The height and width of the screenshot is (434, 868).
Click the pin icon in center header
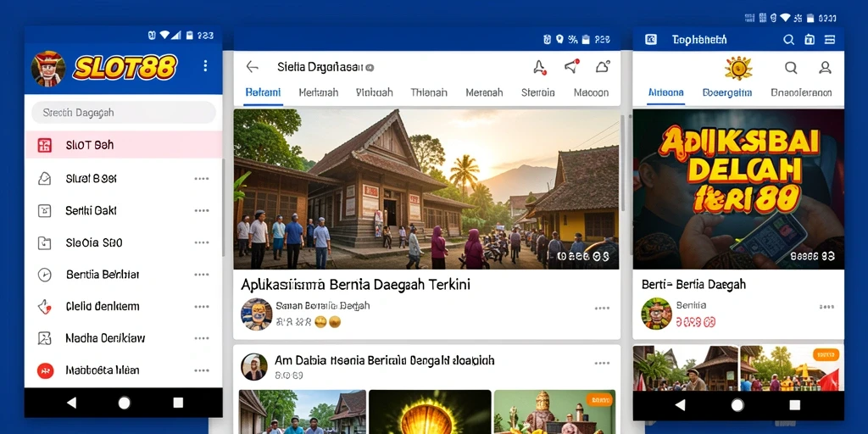click(539, 68)
